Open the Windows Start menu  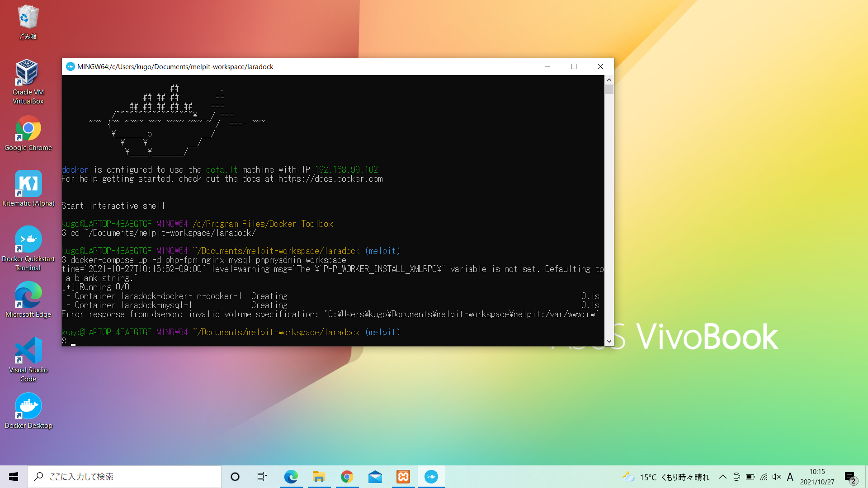[13, 477]
